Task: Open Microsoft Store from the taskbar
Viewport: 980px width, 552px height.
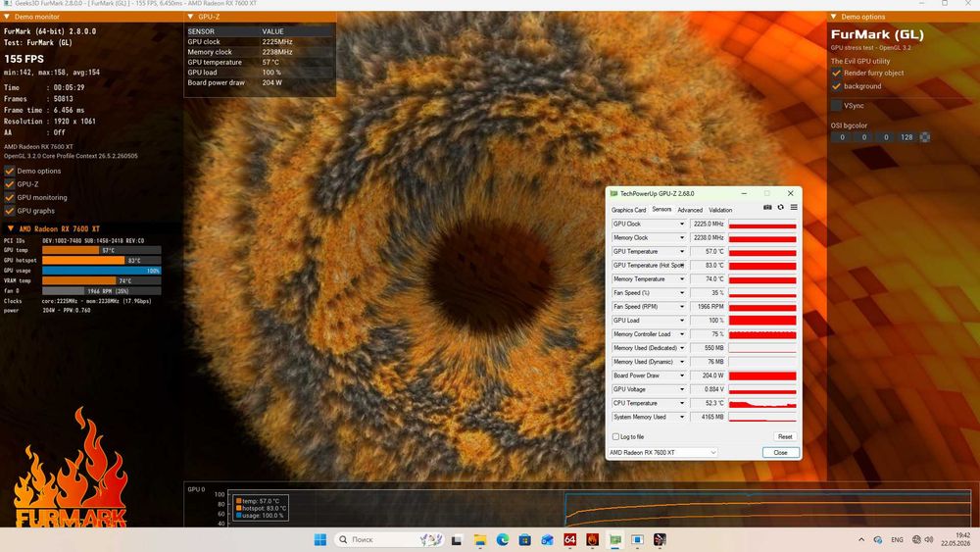Action: [525, 539]
